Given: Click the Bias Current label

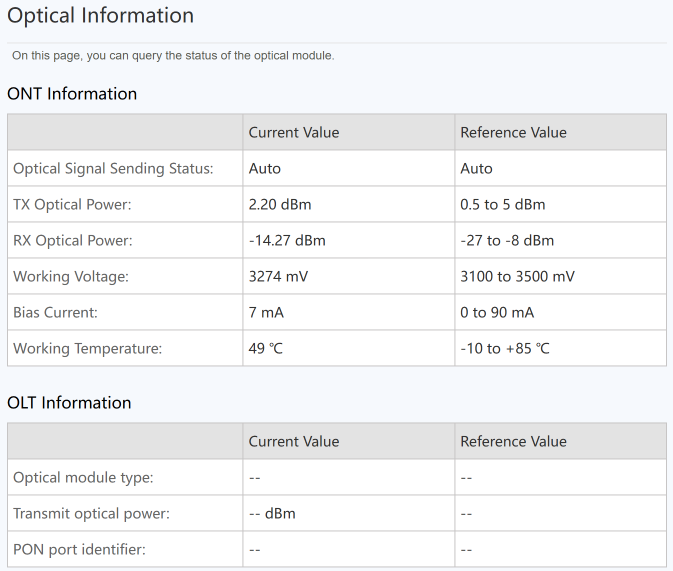Looking at the screenshot, I should [x=55, y=313].
